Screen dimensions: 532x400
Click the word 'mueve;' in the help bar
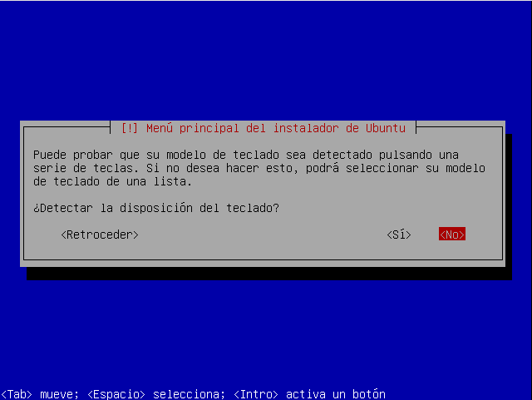(x=59, y=394)
